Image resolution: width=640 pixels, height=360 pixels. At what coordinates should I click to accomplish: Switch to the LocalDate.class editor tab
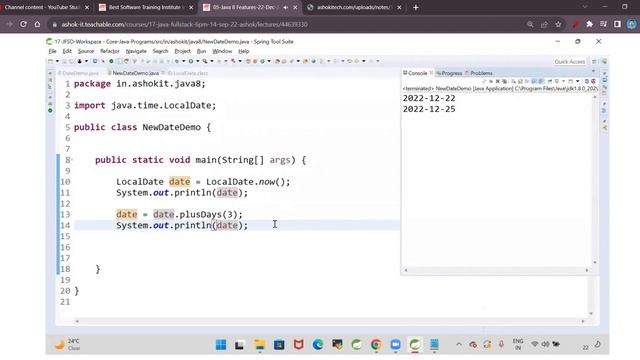pyautogui.click(x=188, y=73)
